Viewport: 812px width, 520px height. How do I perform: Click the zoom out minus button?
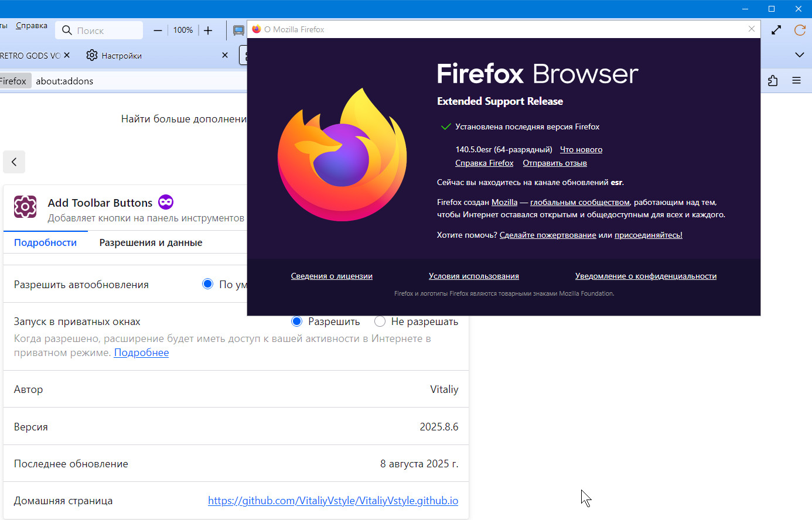tap(158, 30)
